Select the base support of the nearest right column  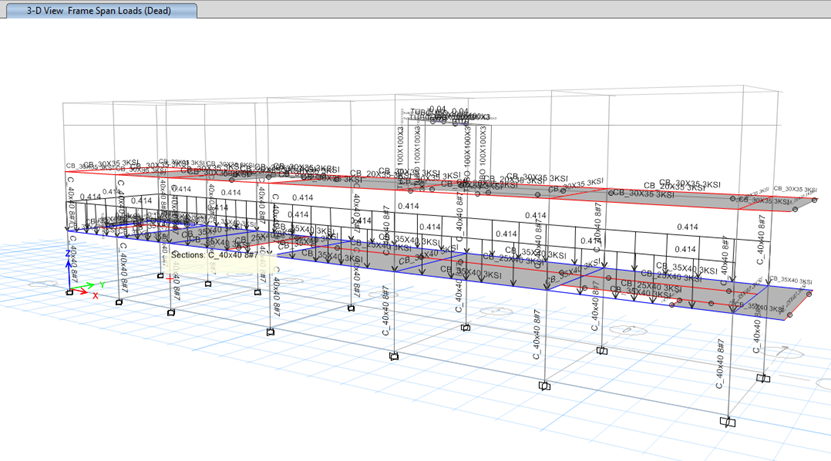[729, 422]
